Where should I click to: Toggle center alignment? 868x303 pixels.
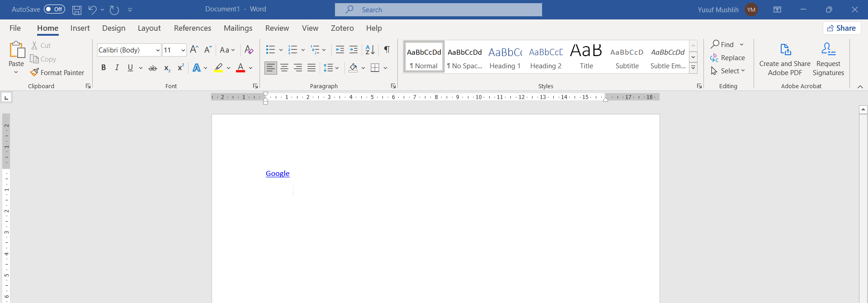pos(284,68)
